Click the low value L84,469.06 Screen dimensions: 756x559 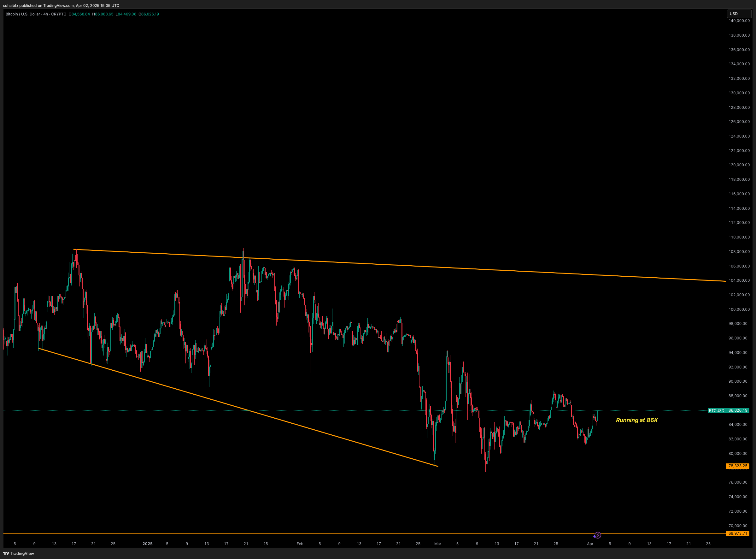point(126,14)
